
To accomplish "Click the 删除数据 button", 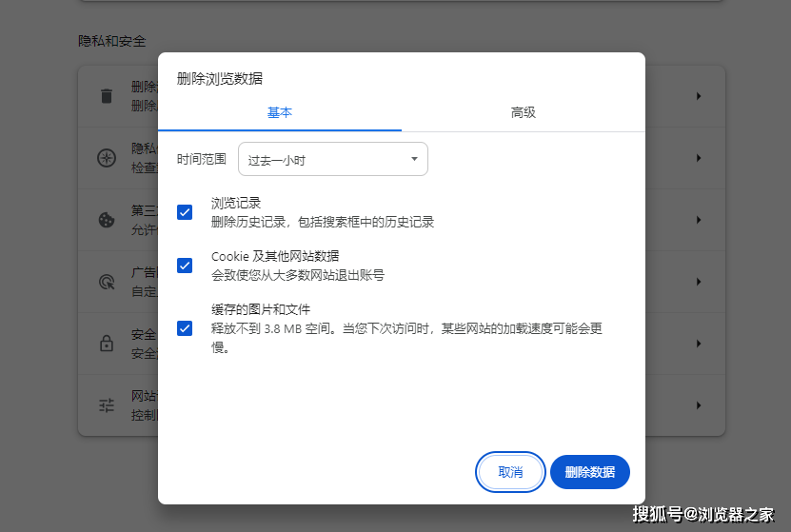I will 590,472.
